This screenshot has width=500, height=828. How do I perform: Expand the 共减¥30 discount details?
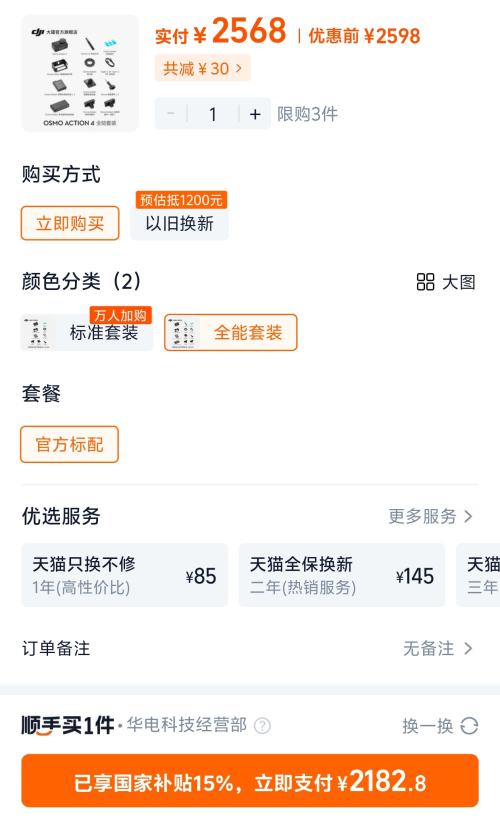click(202, 69)
